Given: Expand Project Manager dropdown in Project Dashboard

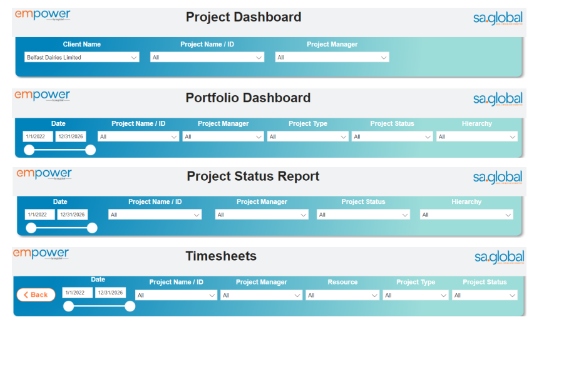Looking at the screenshot, I should pyautogui.click(x=332, y=57).
